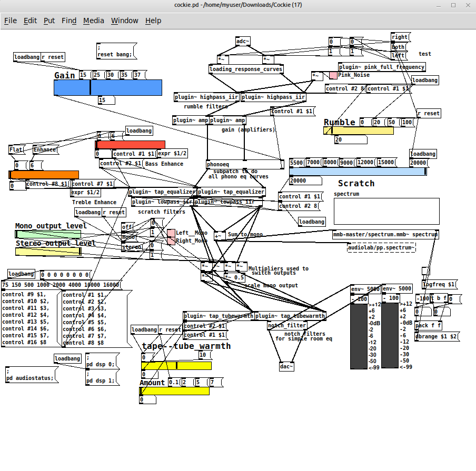
Task: Open the Media menu
Action: pyautogui.click(x=94, y=21)
